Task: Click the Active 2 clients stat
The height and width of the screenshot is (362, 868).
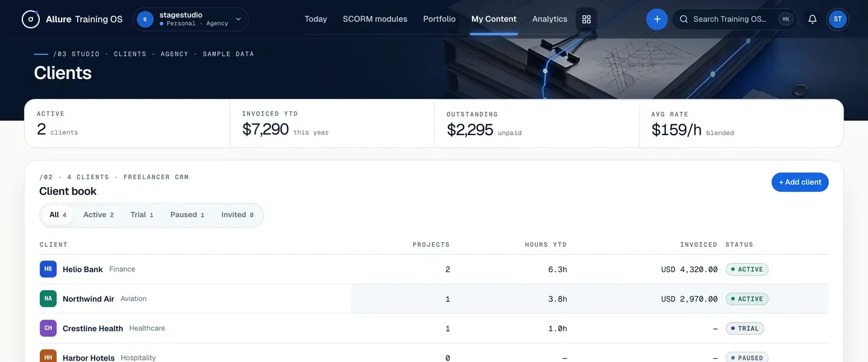Action: click(57, 129)
